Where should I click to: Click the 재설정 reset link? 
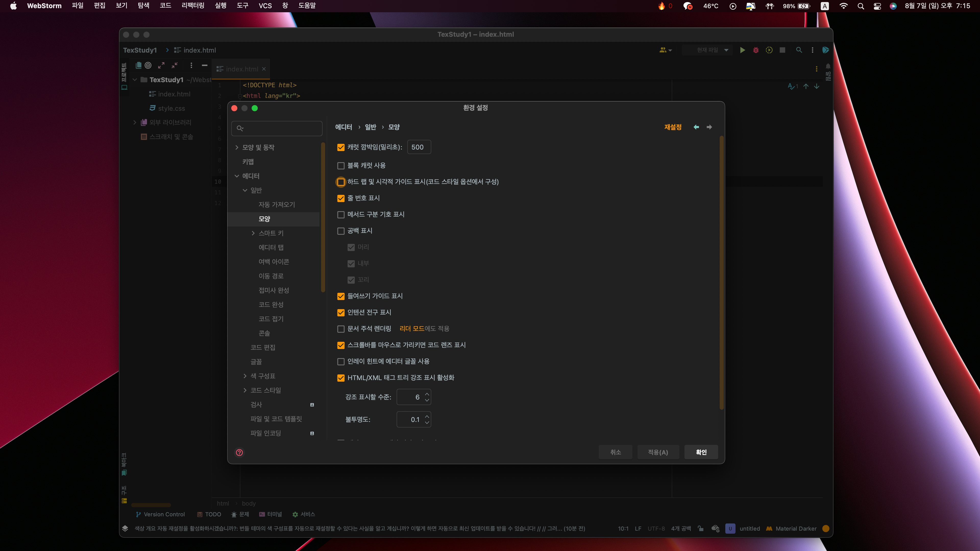[673, 127]
